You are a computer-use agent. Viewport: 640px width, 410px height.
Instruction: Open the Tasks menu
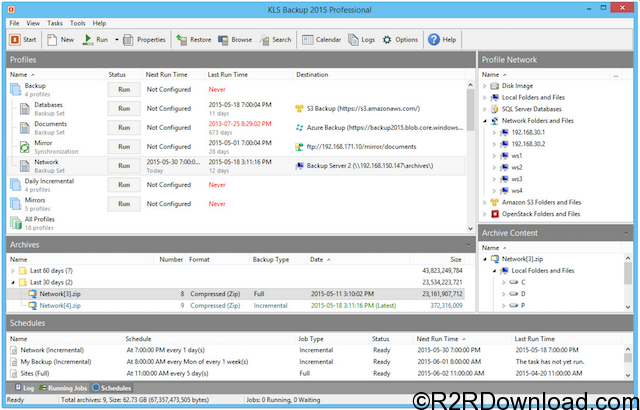click(x=55, y=23)
